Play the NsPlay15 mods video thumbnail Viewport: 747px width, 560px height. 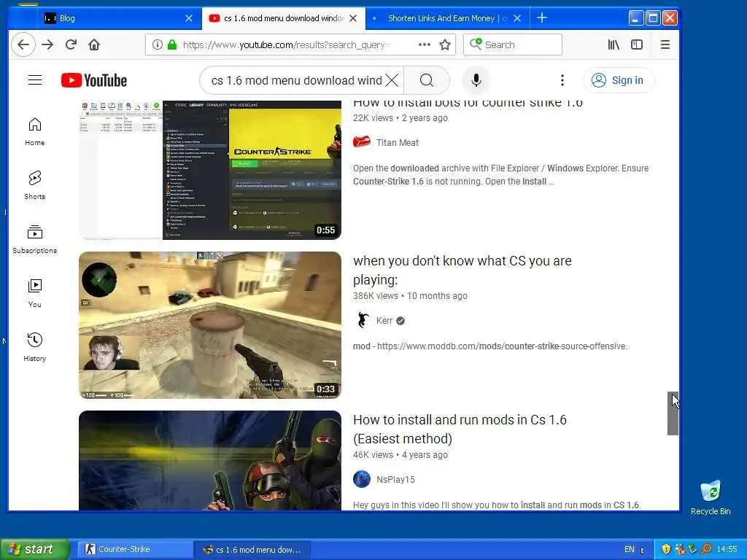tap(210, 461)
